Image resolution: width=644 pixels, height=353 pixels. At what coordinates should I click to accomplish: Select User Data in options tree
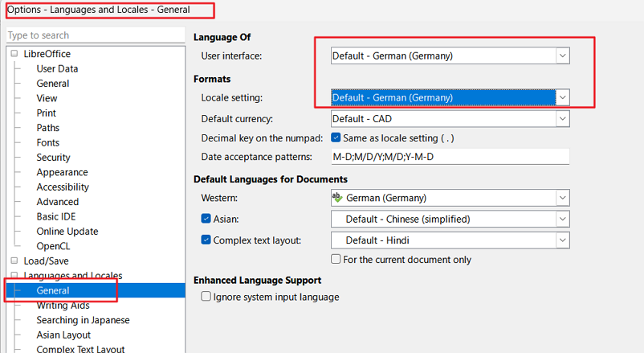tap(57, 68)
